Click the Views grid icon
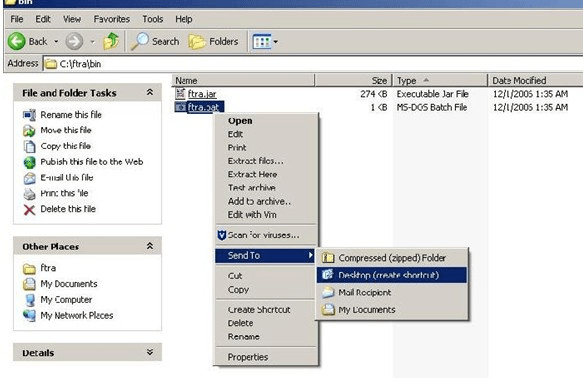This screenshot has height=378, width=583. click(261, 42)
